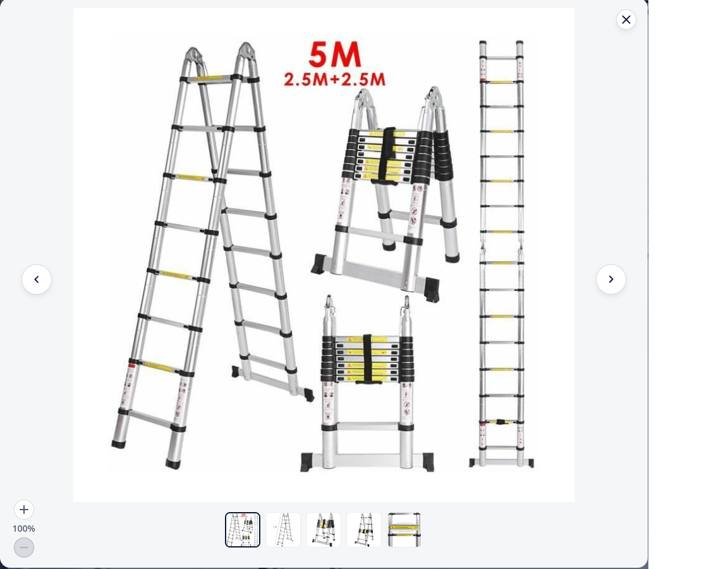Click the black strap on the bottom collapsed ladder
The width and height of the screenshot is (728, 569).
[x=367, y=358]
